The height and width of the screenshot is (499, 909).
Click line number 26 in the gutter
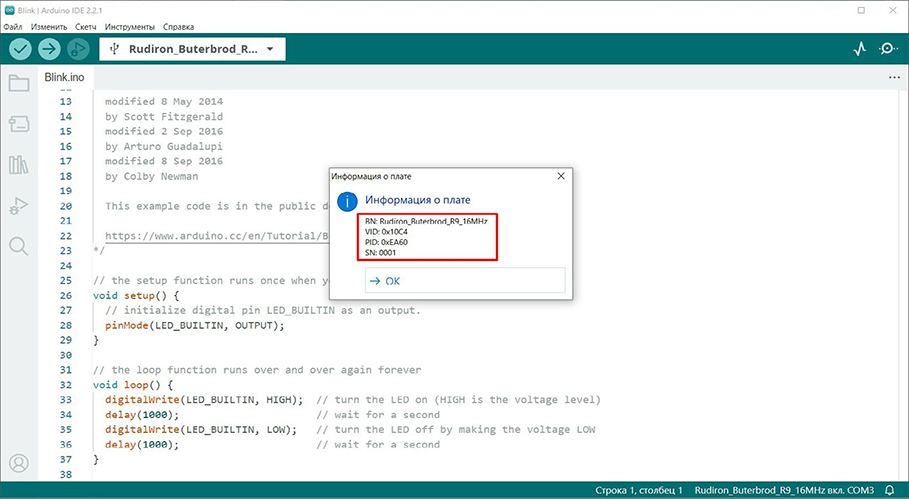coord(66,296)
